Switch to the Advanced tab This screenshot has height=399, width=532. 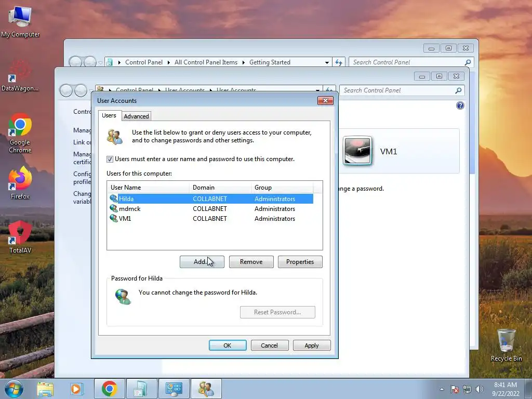[136, 116]
